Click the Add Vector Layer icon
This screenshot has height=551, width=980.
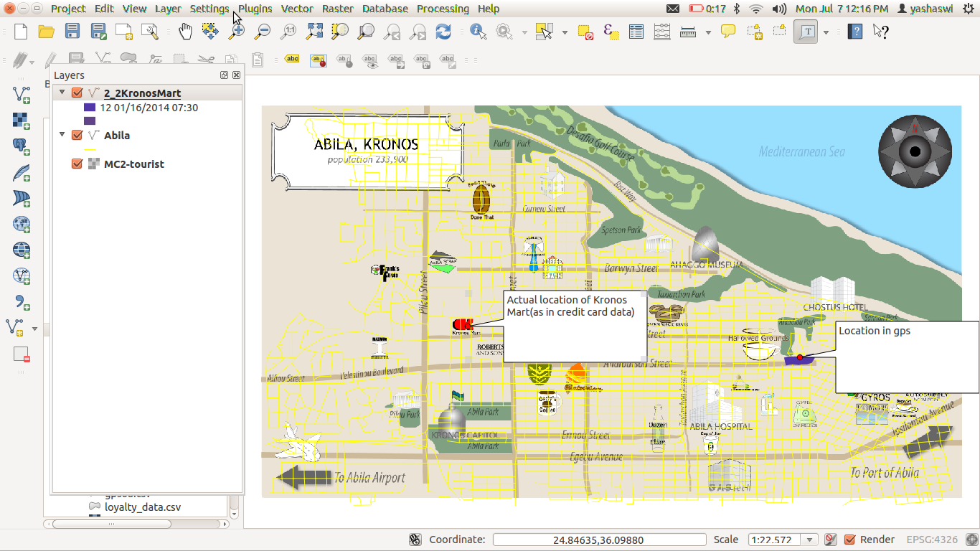coord(22,94)
